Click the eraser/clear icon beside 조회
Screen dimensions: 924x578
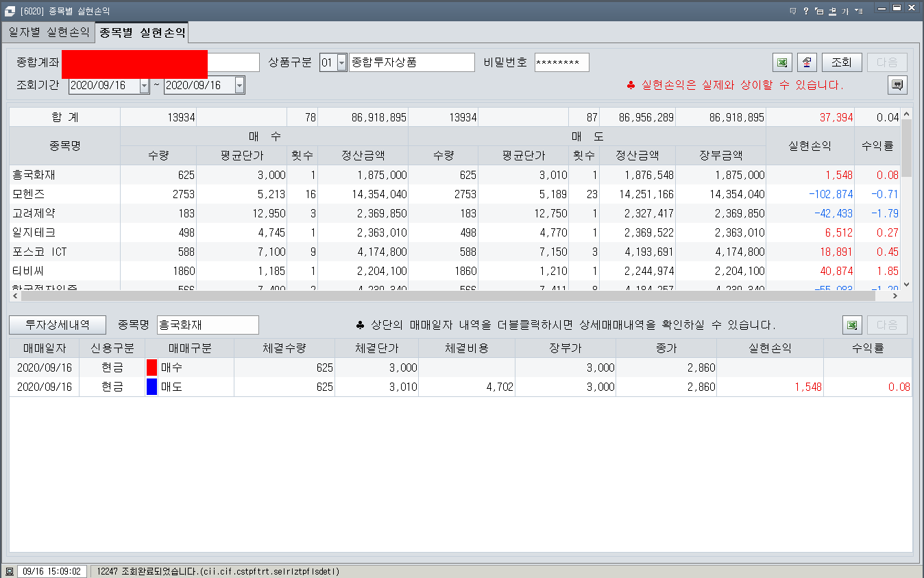point(807,62)
